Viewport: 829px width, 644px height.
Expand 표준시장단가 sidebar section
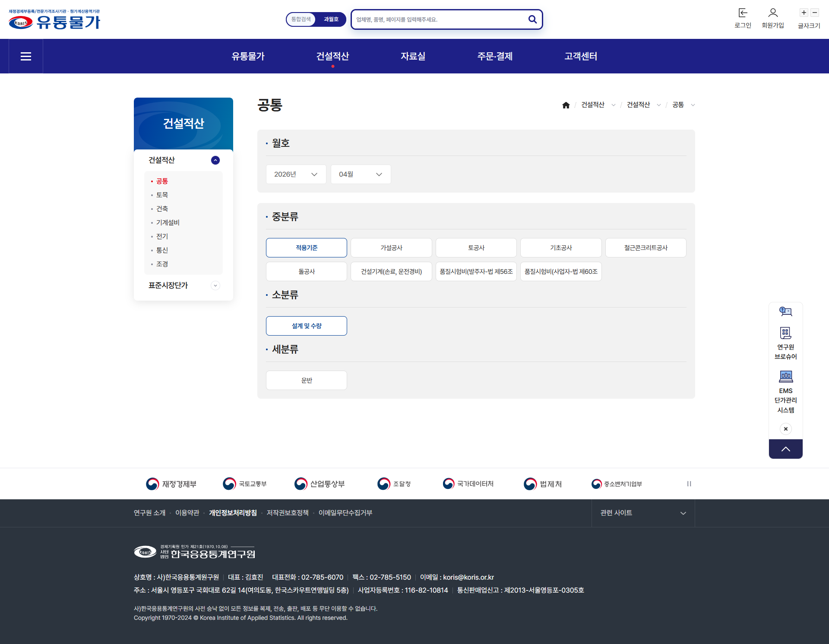pos(215,286)
